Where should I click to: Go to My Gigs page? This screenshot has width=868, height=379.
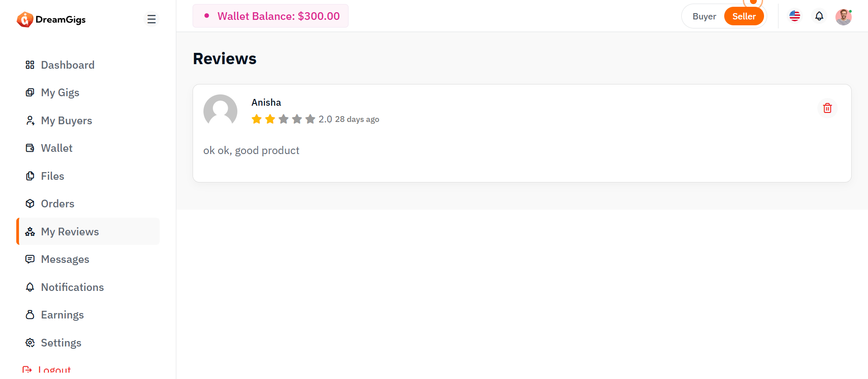[x=60, y=93]
